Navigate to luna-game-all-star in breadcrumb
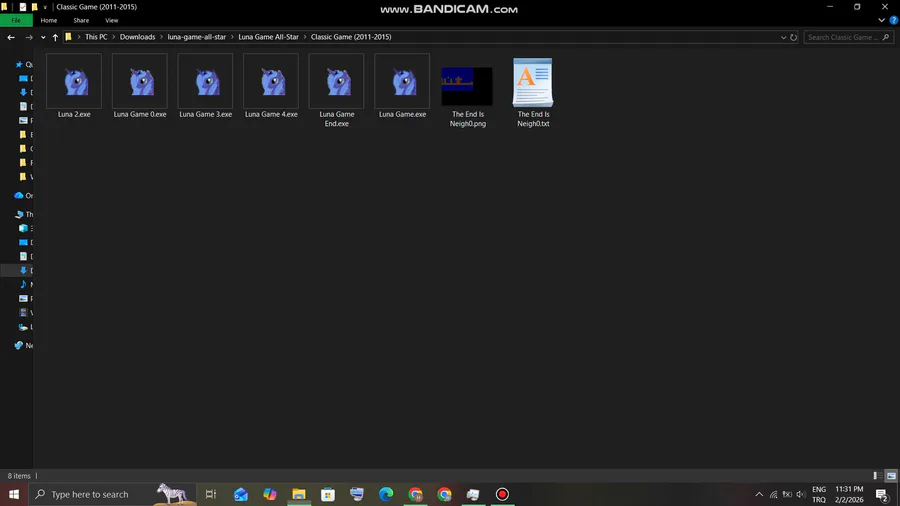 (x=196, y=37)
